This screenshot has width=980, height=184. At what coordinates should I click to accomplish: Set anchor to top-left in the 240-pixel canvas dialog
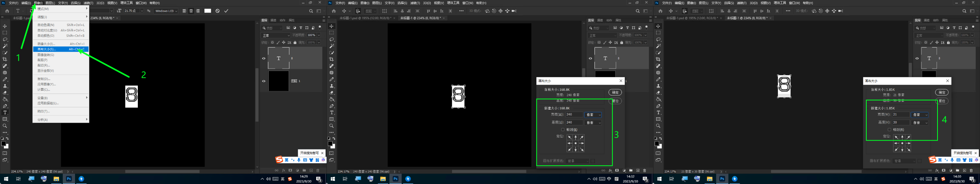570,137
